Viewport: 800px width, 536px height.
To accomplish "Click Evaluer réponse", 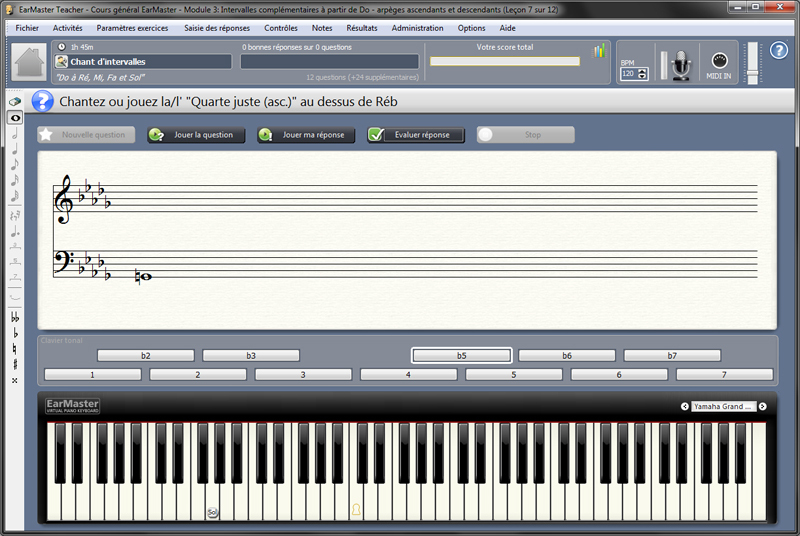I will (416, 135).
